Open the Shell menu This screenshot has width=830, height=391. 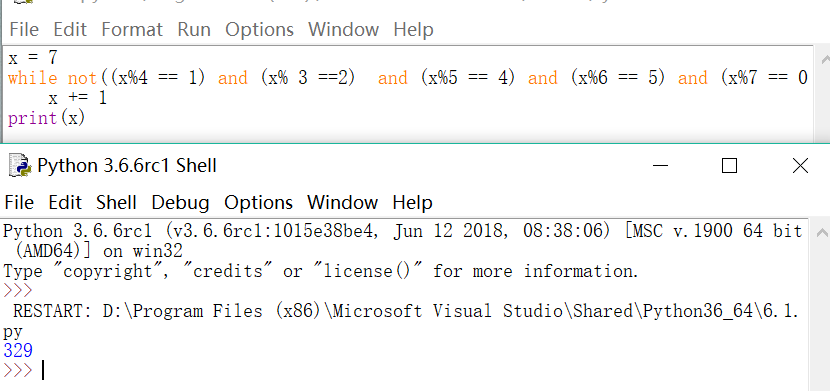pos(116,203)
